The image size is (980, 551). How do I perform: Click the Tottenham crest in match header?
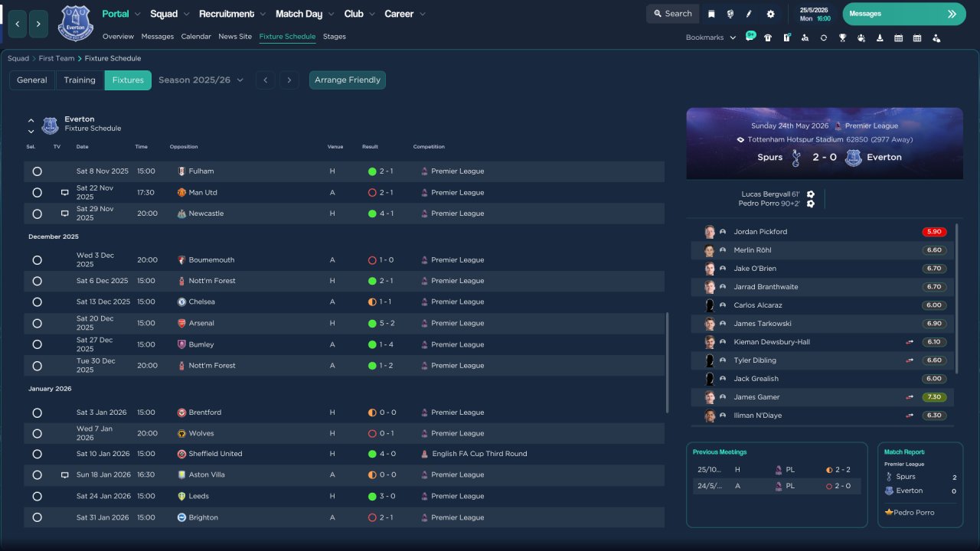tap(796, 158)
